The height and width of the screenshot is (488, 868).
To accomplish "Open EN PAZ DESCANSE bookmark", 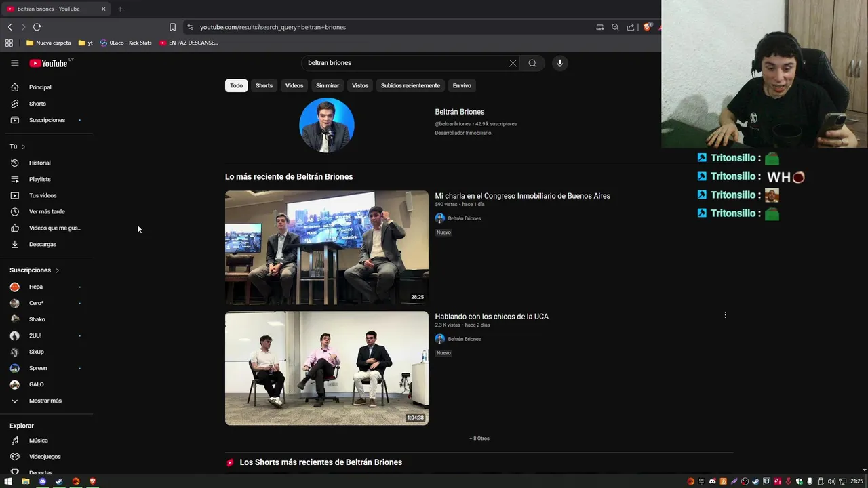I will [x=189, y=43].
